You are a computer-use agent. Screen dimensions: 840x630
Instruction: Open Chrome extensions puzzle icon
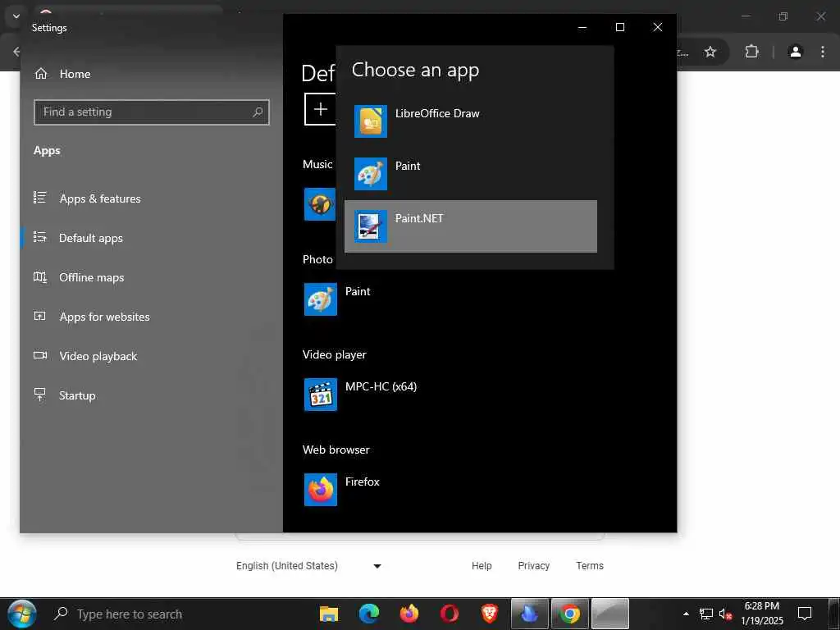pos(751,52)
